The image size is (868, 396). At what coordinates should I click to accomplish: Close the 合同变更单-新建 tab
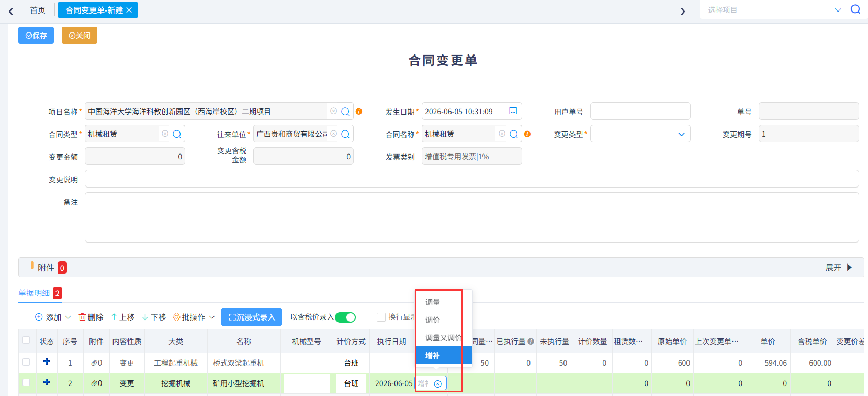click(129, 10)
